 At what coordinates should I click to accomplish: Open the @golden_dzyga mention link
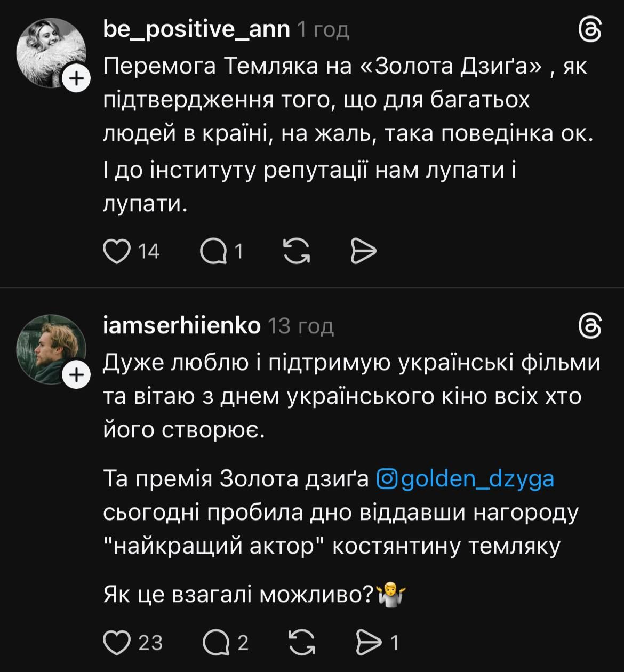pyautogui.click(x=466, y=478)
